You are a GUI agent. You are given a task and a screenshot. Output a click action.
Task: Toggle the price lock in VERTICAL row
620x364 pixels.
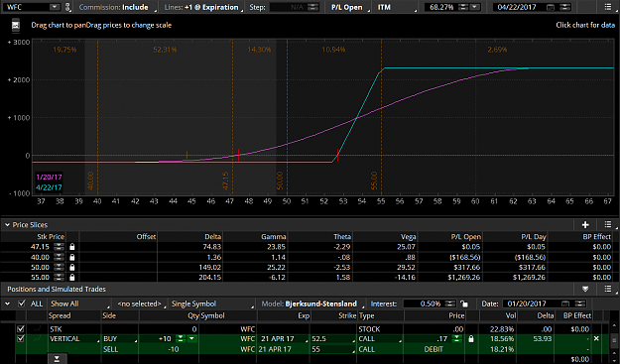(x=470, y=338)
